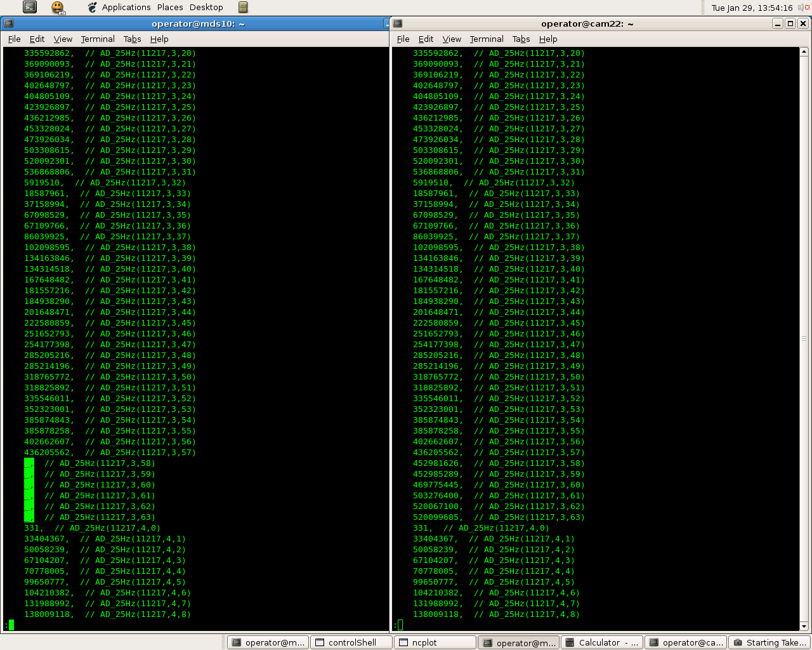Screen dimensions: 812x650
Task: Open Help menu in operator@cam22 window
Action: point(548,39)
